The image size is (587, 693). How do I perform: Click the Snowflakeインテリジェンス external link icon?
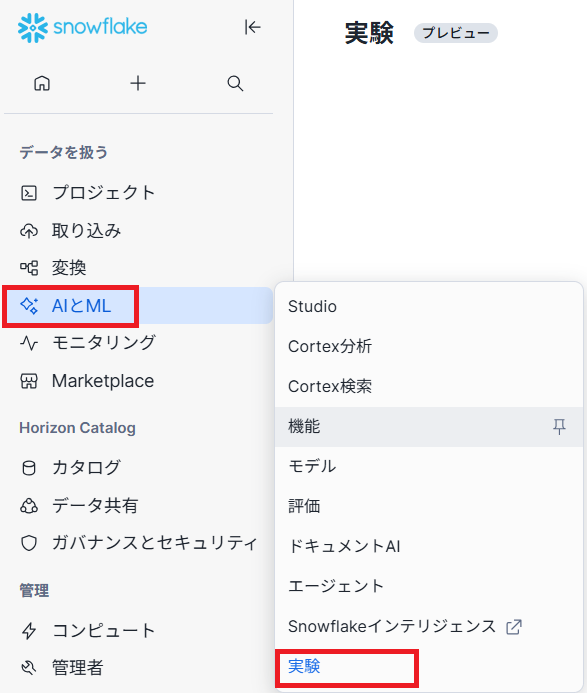pyautogui.click(x=514, y=627)
